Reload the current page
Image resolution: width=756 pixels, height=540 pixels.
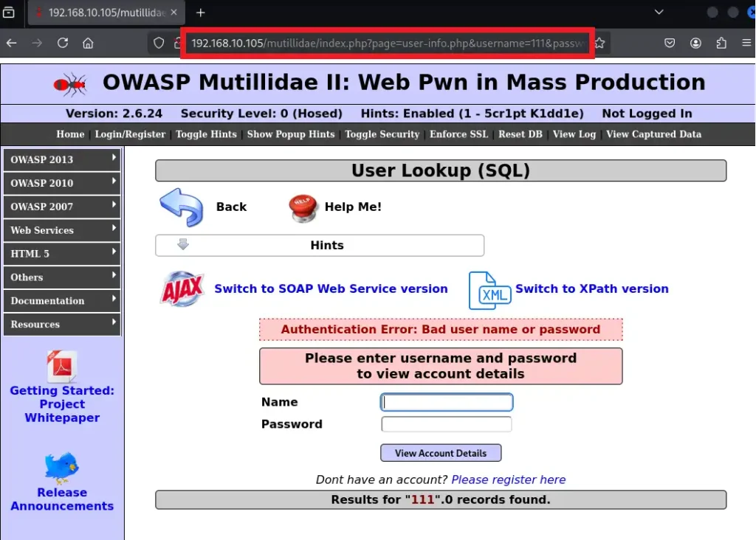coord(63,43)
